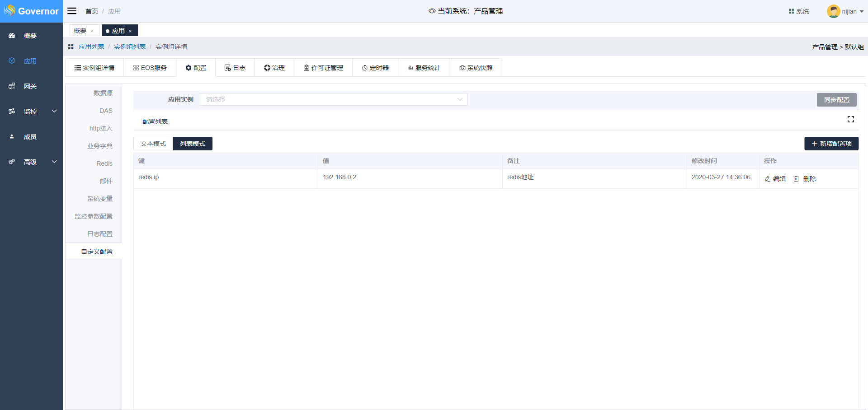Click the delete trash icon for redis.ip
Viewport: 868px width, 410px height.
pyautogui.click(x=796, y=179)
